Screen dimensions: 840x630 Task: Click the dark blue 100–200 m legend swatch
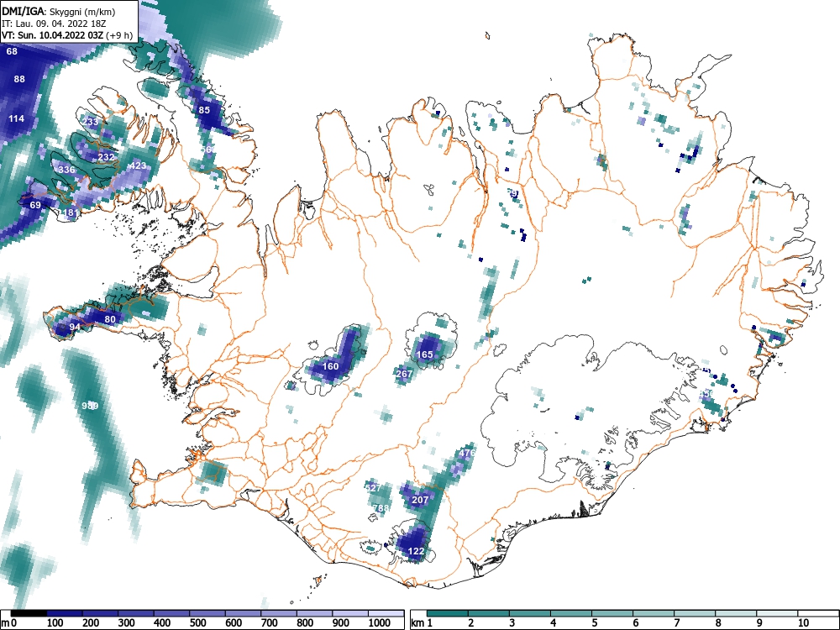[x=65, y=613]
